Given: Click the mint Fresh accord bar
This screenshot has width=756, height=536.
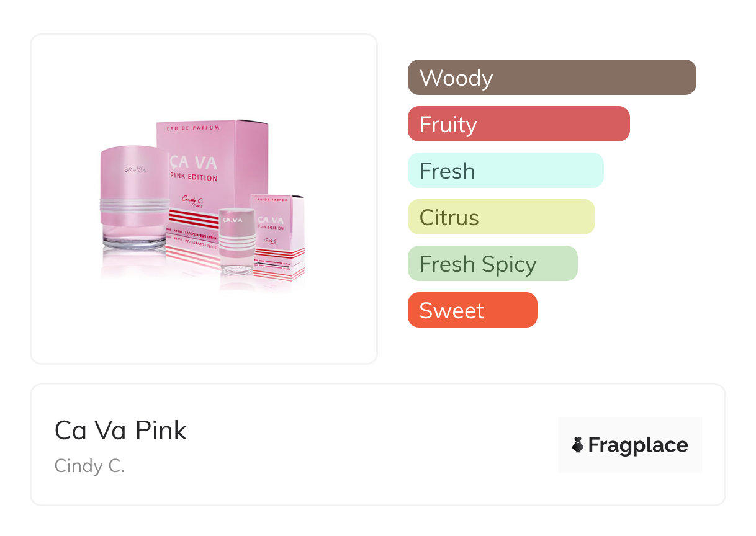Looking at the screenshot, I should [505, 171].
